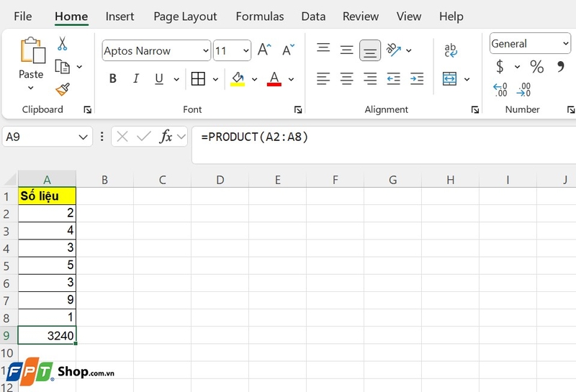The image size is (576, 392).
Task: Open the Help tab
Action: pyautogui.click(x=451, y=17)
